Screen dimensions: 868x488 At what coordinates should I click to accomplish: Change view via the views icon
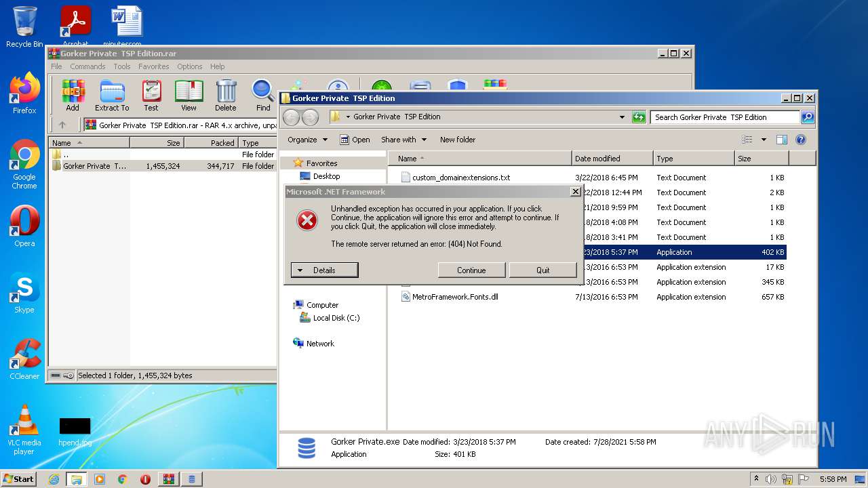(x=747, y=140)
